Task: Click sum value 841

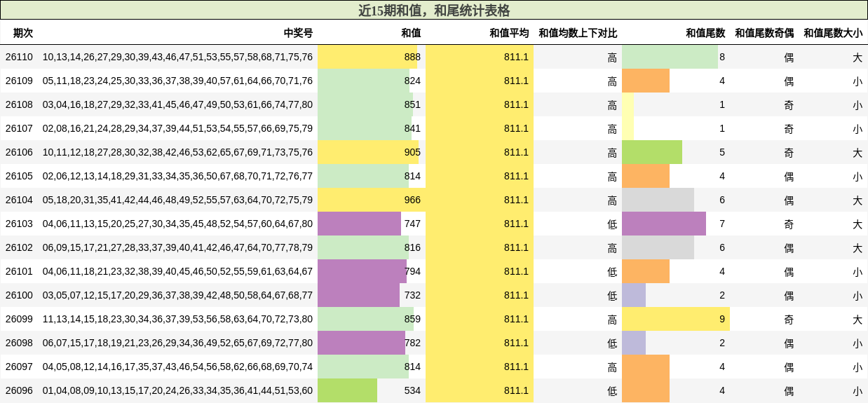Action: pos(412,128)
